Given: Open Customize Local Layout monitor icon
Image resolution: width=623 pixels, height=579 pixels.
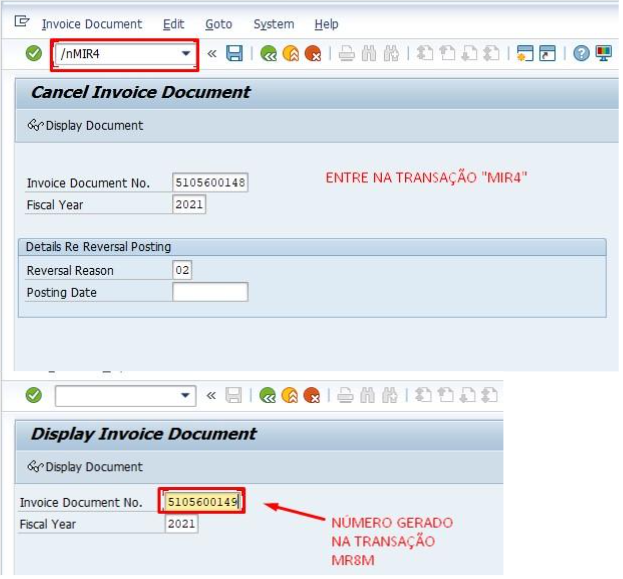Looking at the screenshot, I should pyautogui.click(x=604, y=53).
